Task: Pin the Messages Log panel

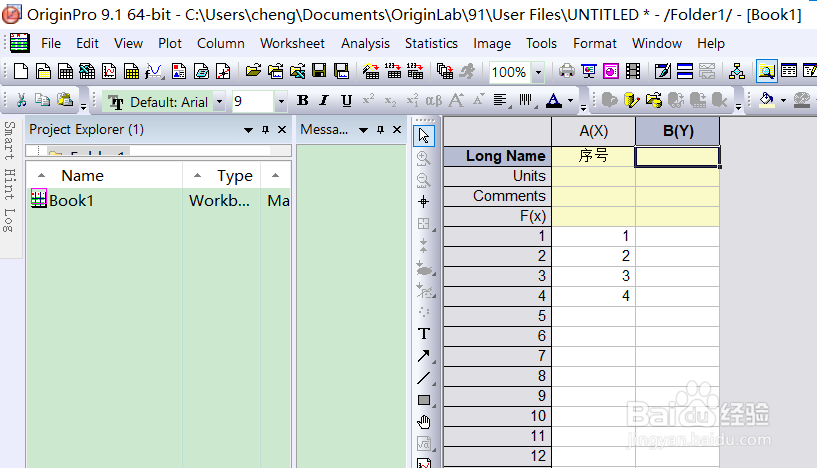Action: (380, 130)
